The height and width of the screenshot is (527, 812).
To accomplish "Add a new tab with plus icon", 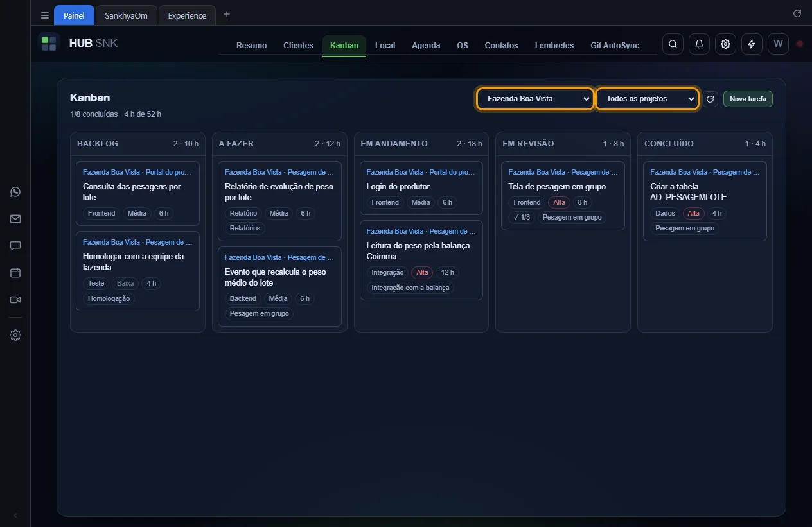I will 226,15.
